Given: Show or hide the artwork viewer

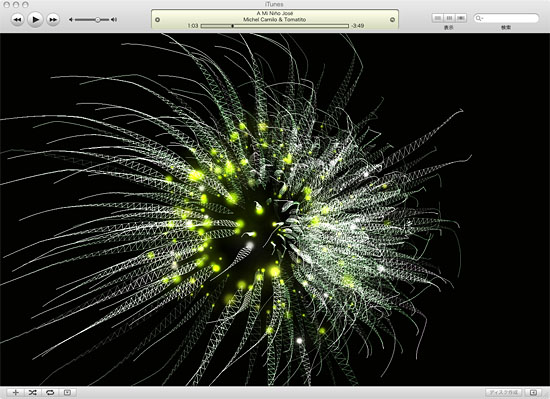Looking at the screenshot, I should pos(67,392).
